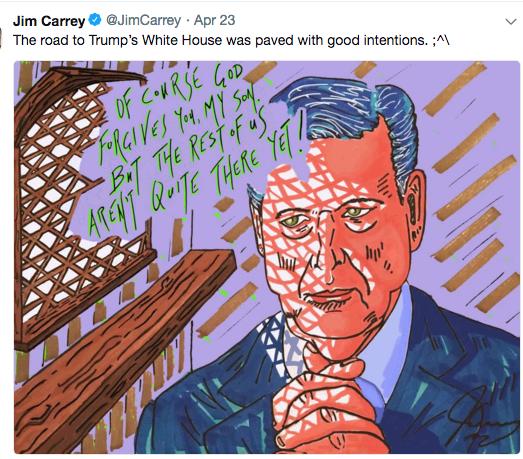This screenshot has height=459, width=523.
Task: Click the blue verified badge icon
Action: [95, 20]
